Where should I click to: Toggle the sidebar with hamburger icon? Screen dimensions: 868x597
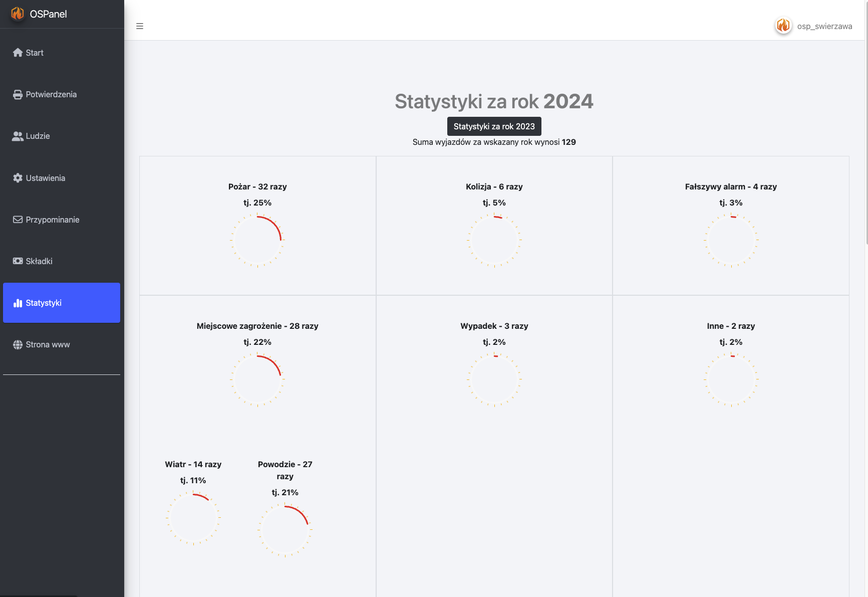pos(140,26)
